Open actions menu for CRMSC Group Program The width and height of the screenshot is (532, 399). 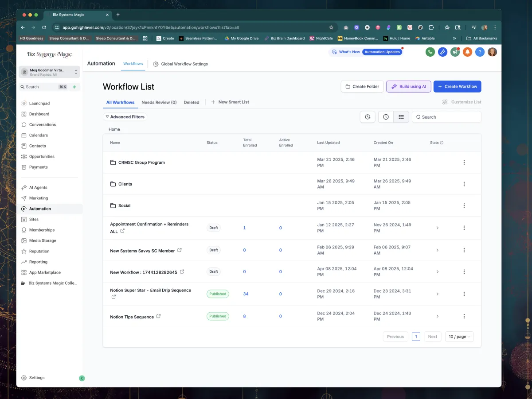[464, 163]
